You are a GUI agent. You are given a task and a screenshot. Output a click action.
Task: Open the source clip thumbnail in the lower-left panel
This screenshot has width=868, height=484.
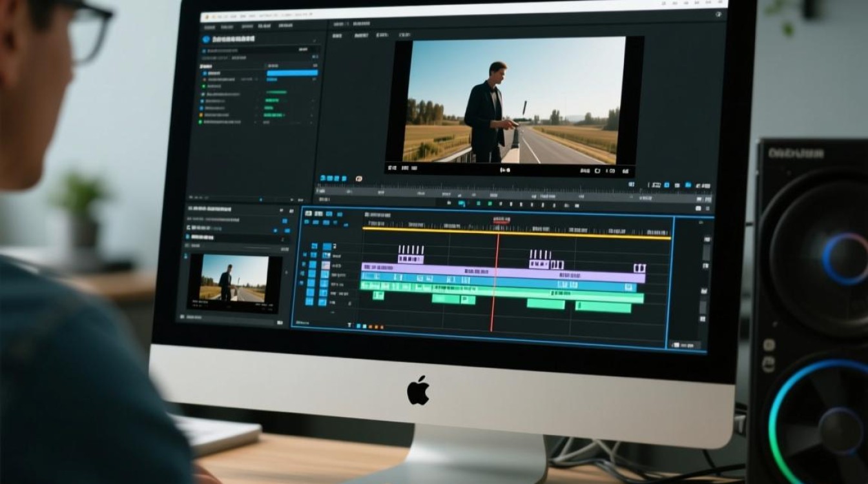pyautogui.click(x=235, y=282)
